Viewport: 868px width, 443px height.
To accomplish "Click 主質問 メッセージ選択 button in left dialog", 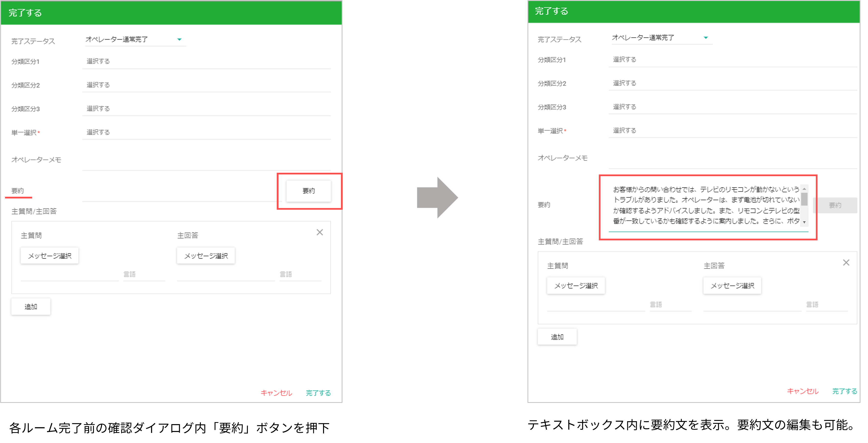I will click(x=49, y=256).
